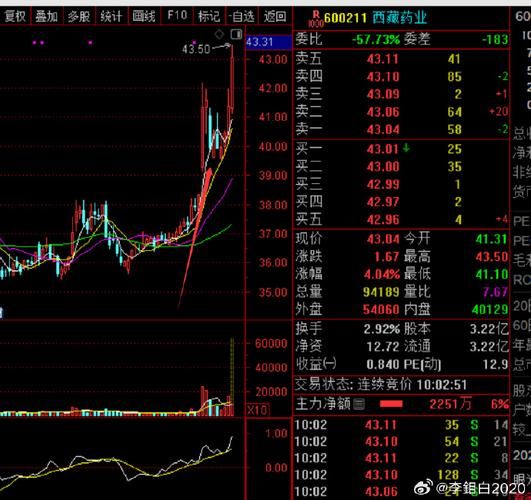Click the 内盘 value 40129
Image resolution: width=531 pixels, height=500 pixels.
[490, 310]
